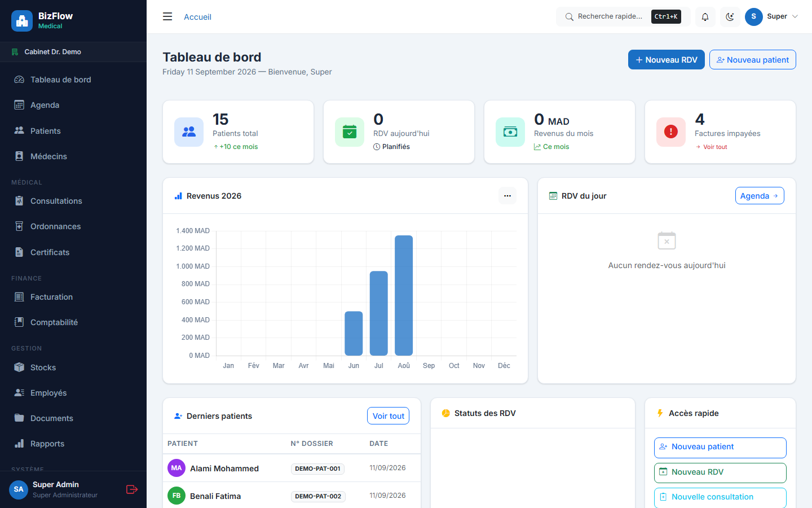Click the RDV aujourd'hui calendar icon

coord(350,132)
